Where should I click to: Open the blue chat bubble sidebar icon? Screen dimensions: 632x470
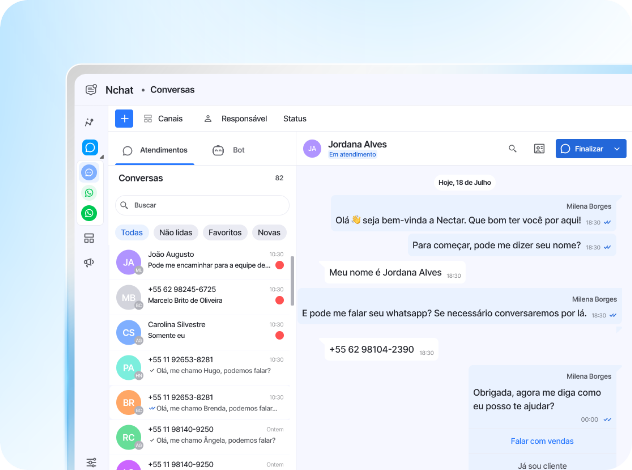pyautogui.click(x=89, y=147)
